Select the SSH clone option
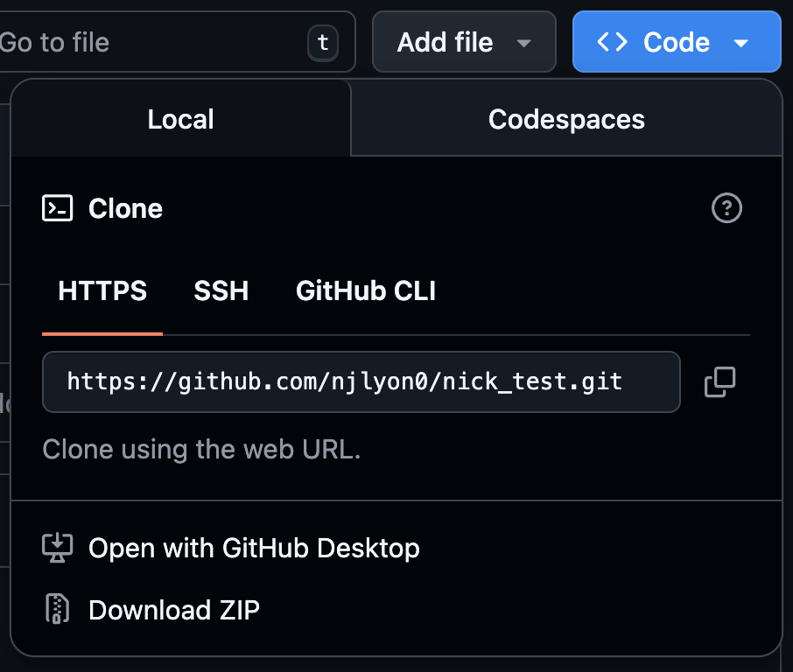 coord(221,291)
